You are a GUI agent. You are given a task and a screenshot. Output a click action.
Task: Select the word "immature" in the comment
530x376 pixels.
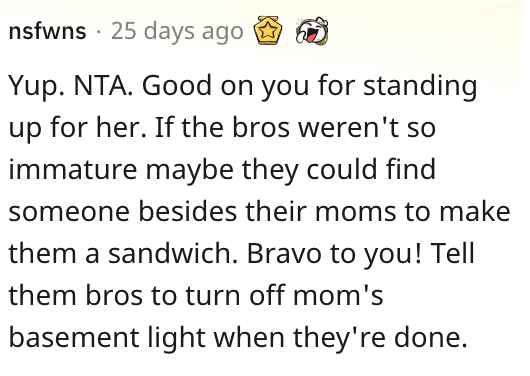[x=73, y=170]
